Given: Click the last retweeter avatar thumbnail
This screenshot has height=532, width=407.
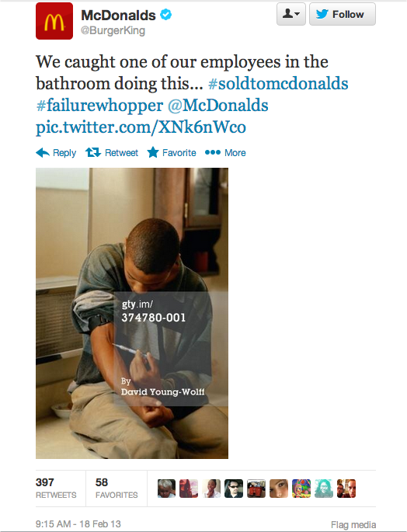Looking at the screenshot, I should click(x=346, y=489).
